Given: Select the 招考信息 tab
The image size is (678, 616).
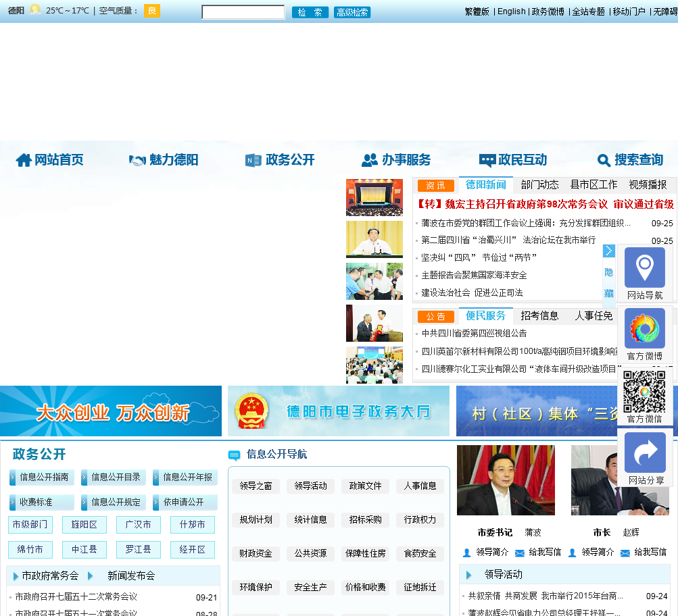Looking at the screenshot, I should [x=539, y=316].
